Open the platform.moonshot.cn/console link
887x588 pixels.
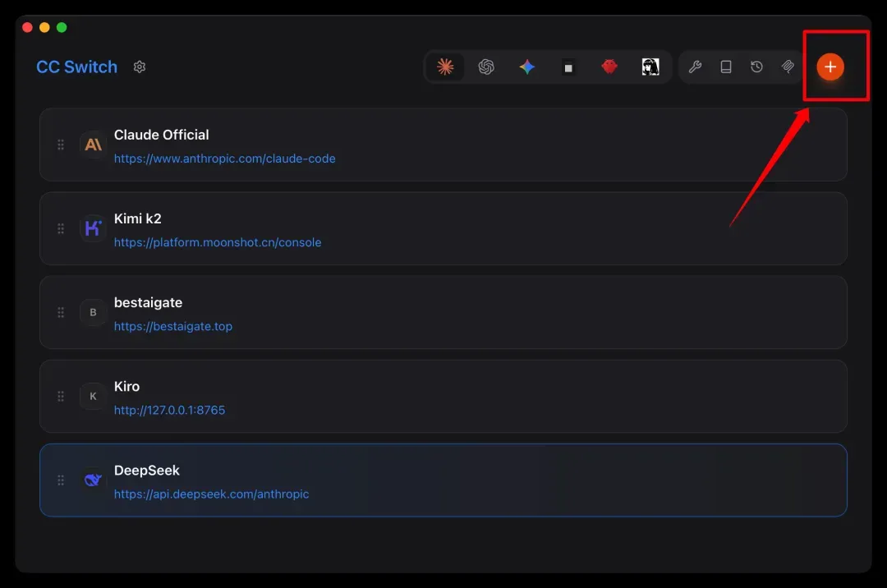[x=217, y=242]
